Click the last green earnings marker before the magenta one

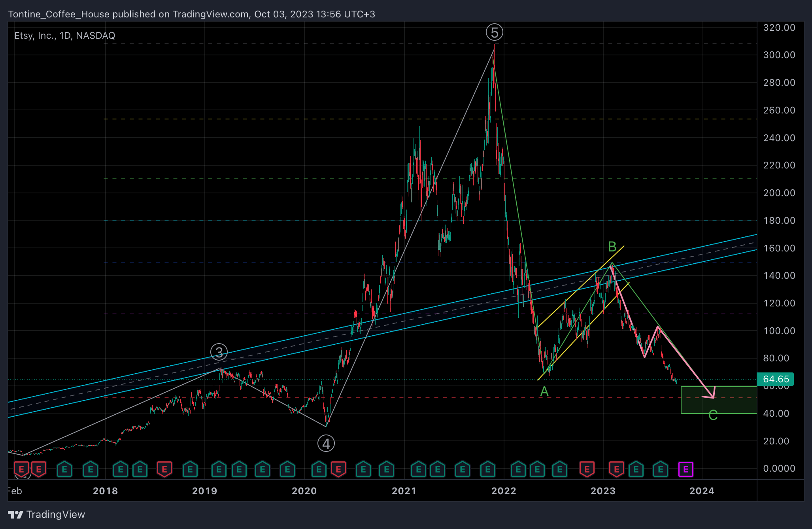[661, 469]
